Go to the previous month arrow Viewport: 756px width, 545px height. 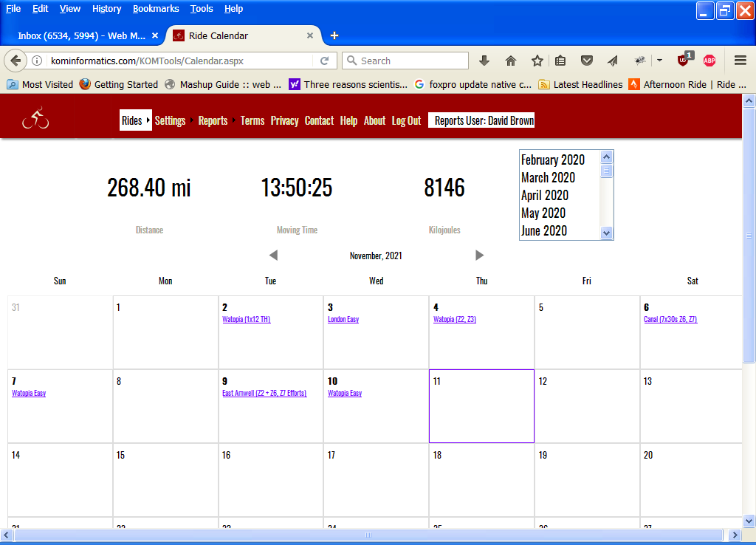273,256
